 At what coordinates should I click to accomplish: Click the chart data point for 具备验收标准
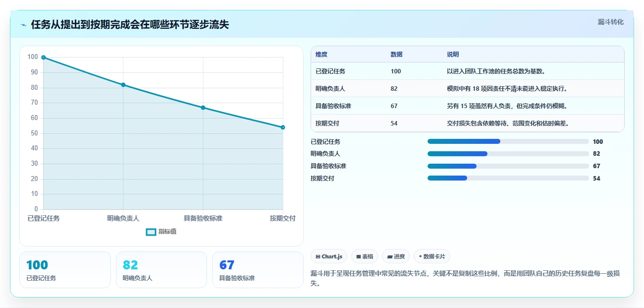point(203,108)
